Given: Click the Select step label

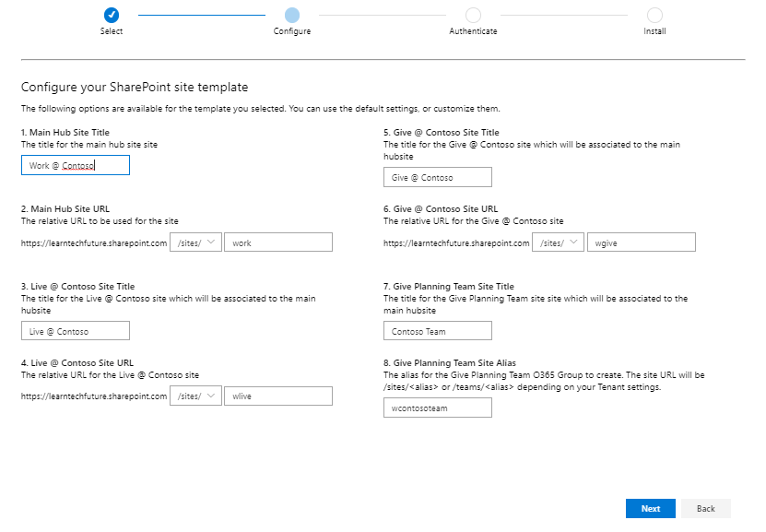Looking at the screenshot, I should 112,31.
